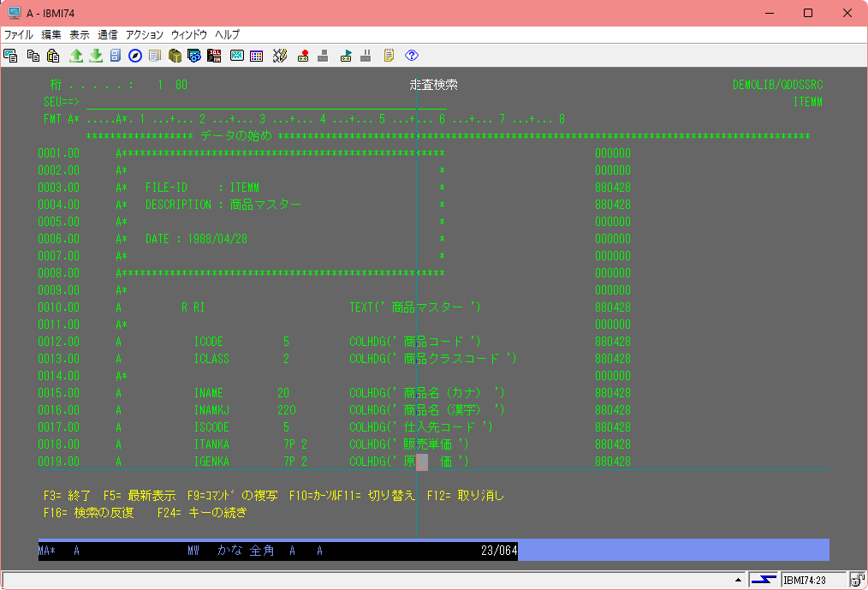Viewport: 868px width, 590px height.
Task: Start macro recording with red-dot icon
Action: click(x=303, y=56)
